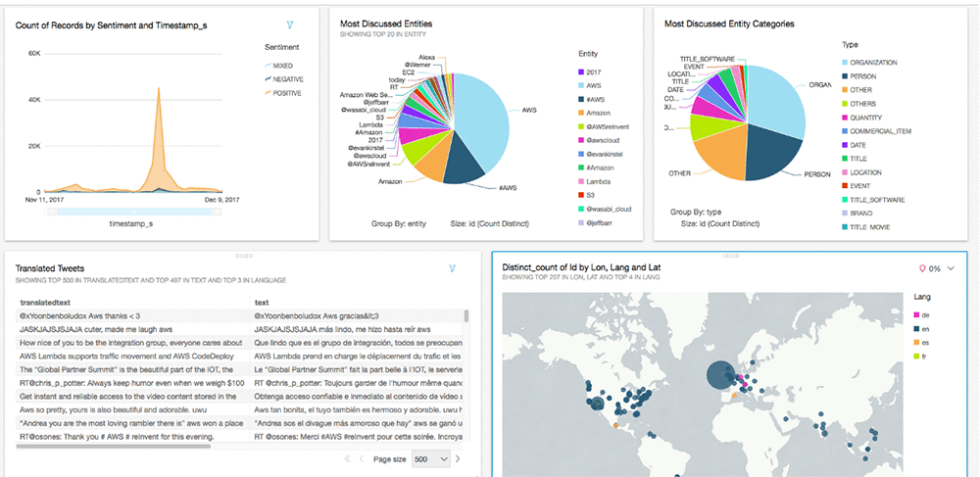Screen dimensions: 980x477
Task: Select COMMERCIAL_ITEM type legend item
Action: 876,131
